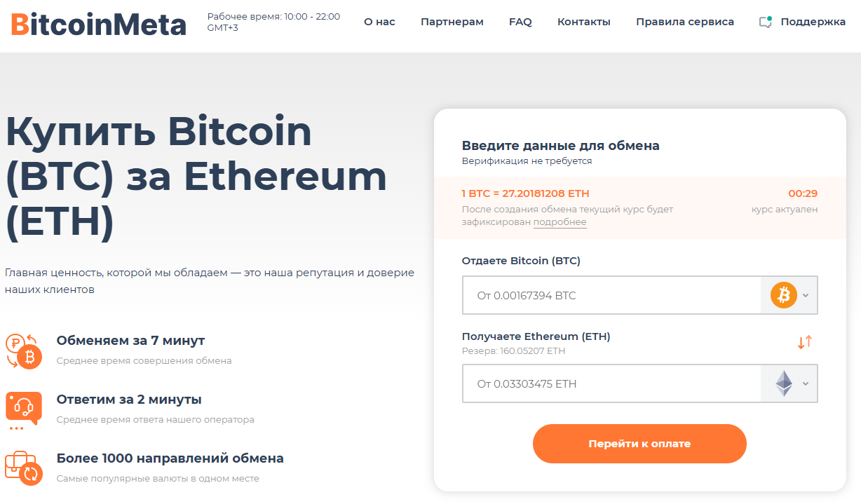The image size is (861, 504).
Task: Open the Контакты page
Action: tap(584, 22)
